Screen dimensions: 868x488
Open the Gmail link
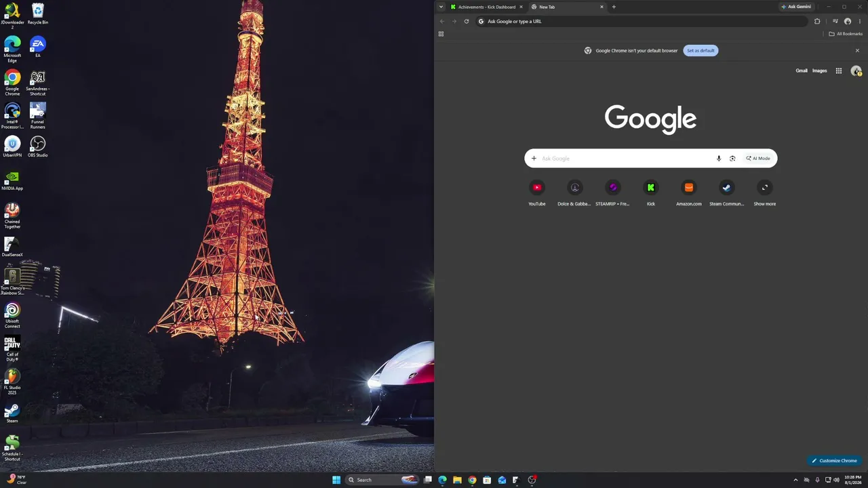[x=802, y=70]
